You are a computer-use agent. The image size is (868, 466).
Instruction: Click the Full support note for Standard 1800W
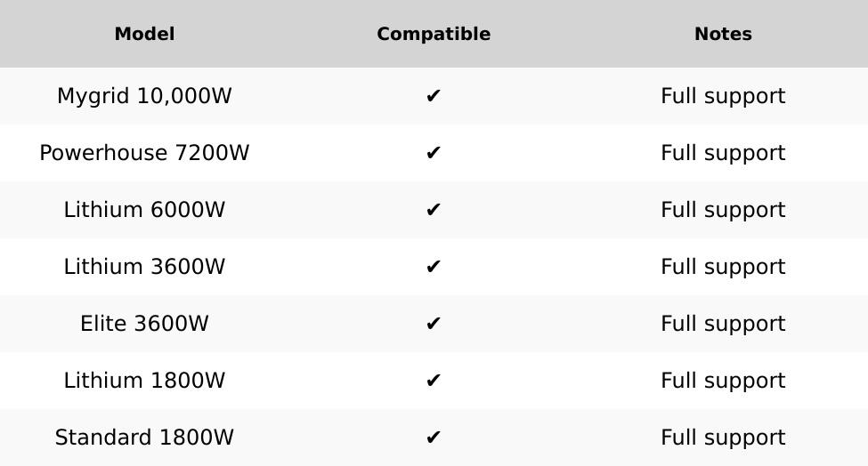[723, 438]
